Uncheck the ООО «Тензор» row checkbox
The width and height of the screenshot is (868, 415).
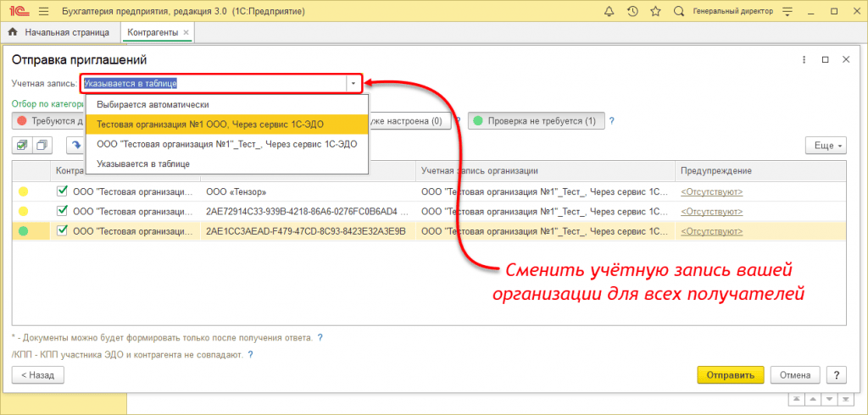(x=62, y=191)
